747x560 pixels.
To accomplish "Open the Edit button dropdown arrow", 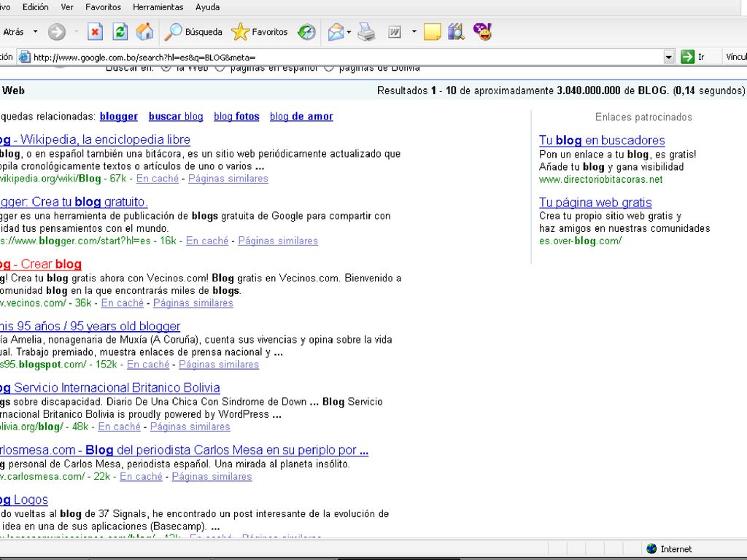I will (414, 32).
